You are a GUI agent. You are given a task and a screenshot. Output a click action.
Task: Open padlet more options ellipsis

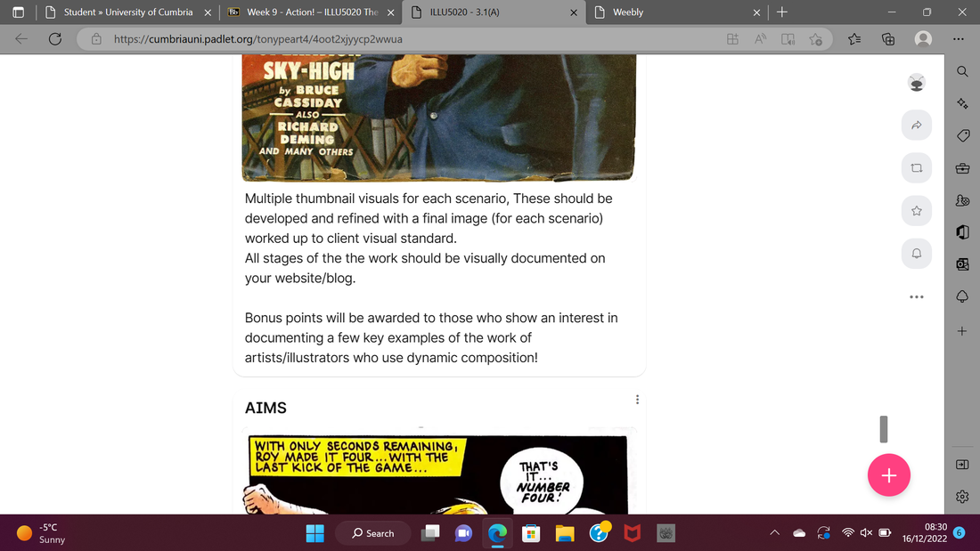click(916, 296)
